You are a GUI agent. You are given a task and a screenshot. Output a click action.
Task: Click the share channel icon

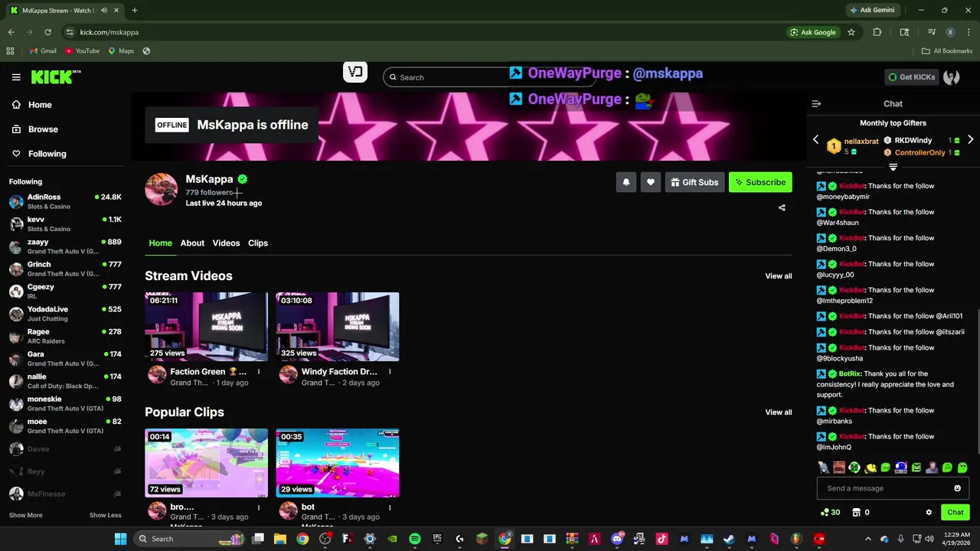pyautogui.click(x=782, y=207)
